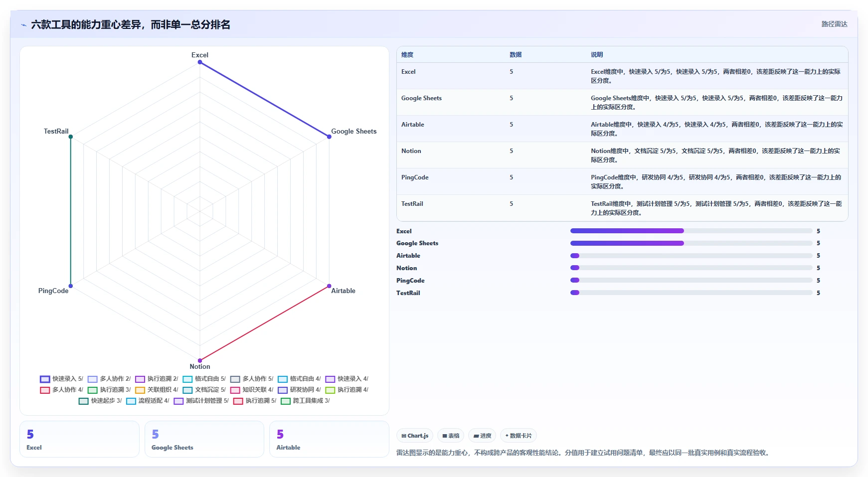This screenshot has height=477, width=868.
Task: Click the Airtable data point on the radar
Action: (329, 286)
